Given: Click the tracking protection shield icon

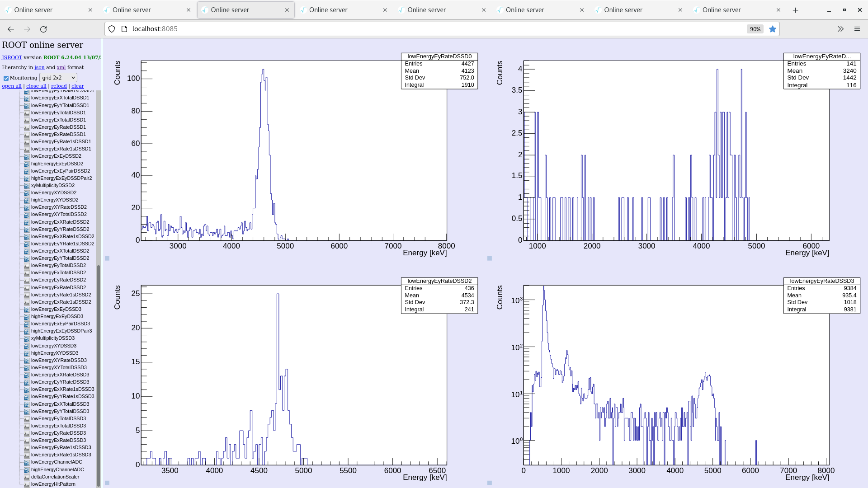Looking at the screenshot, I should click(112, 29).
